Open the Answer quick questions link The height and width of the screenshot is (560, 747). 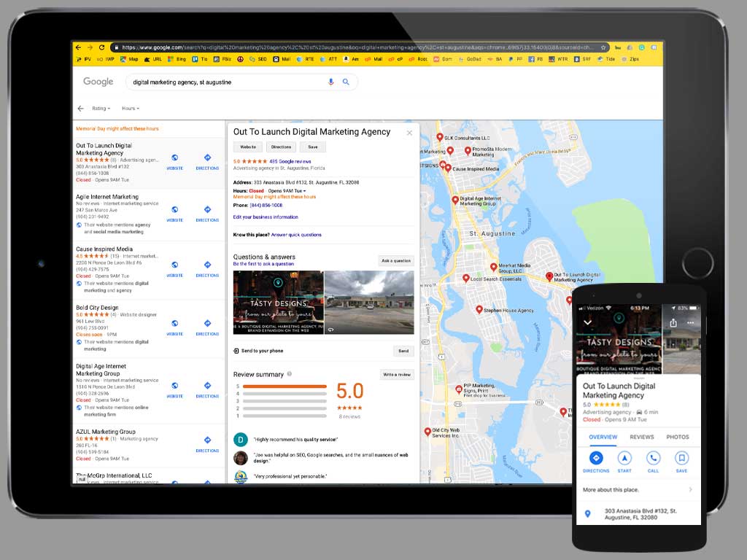296,235
